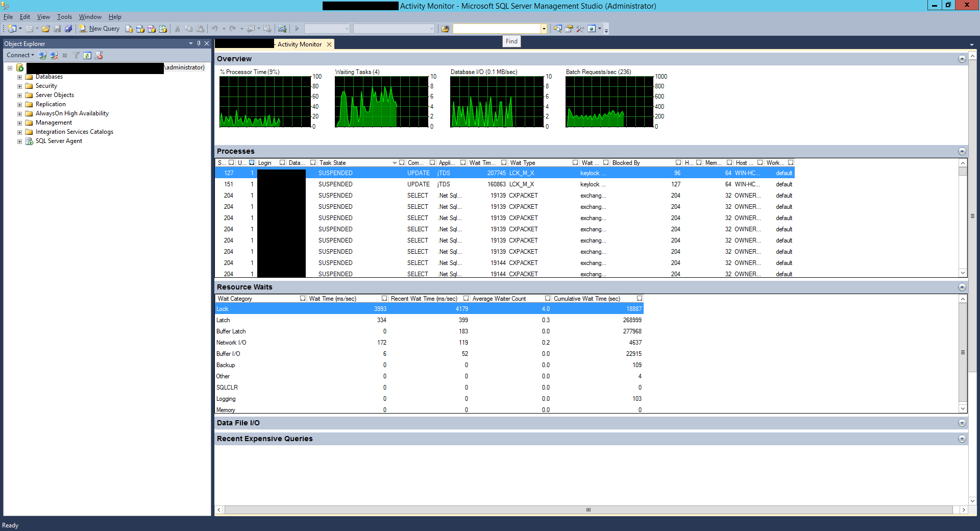This screenshot has height=531, width=980.
Task: Open the File menu
Action: click(x=8, y=17)
